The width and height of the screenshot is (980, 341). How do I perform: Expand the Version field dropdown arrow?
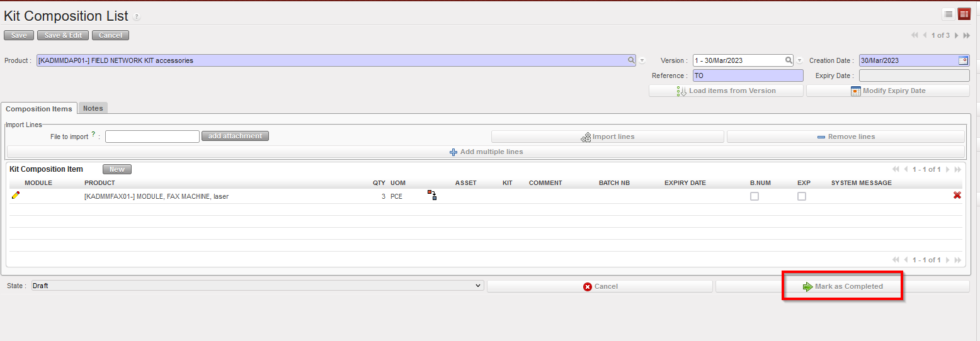coord(799,61)
